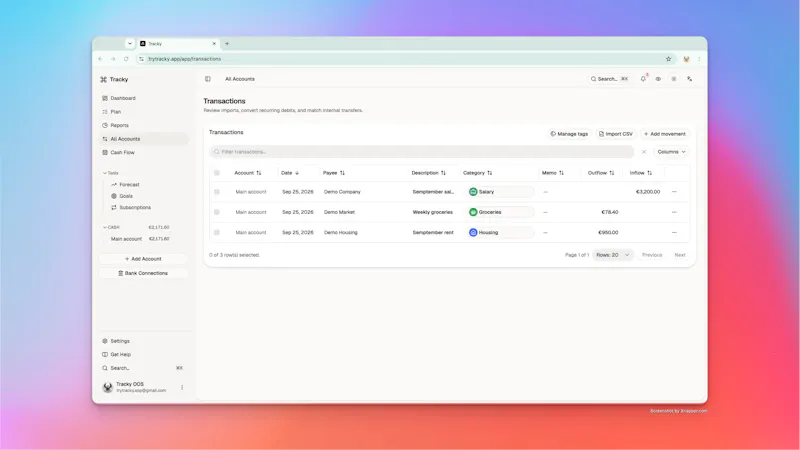800x450 pixels.
Task: Select the Demo Housing row checkbox
Action: tap(217, 233)
